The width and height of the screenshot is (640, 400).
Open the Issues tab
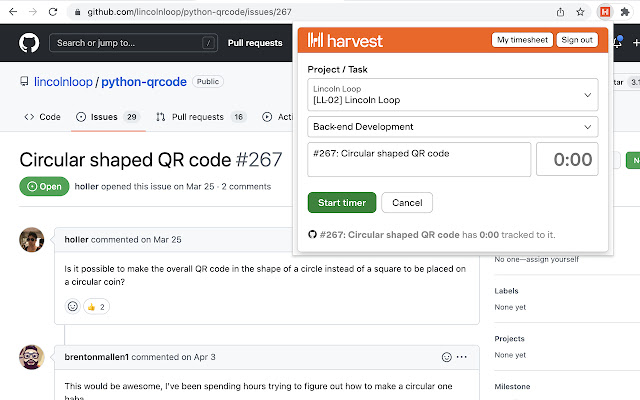coord(108,117)
